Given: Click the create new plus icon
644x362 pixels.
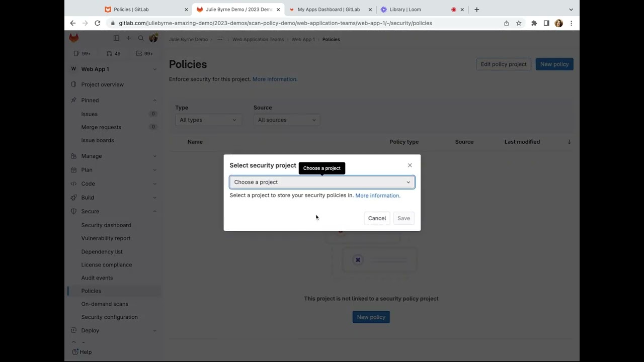Looking at the screenshot, I should 129,38.
